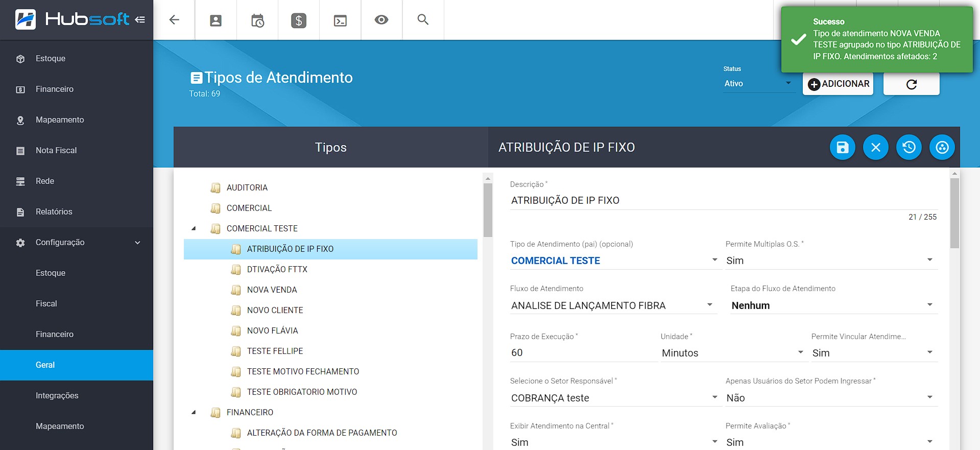The image size is (980, 450).
Task: Select TESTE OBRIGATORIO MOTIVO tree item
Action: (x=302, y=392)
